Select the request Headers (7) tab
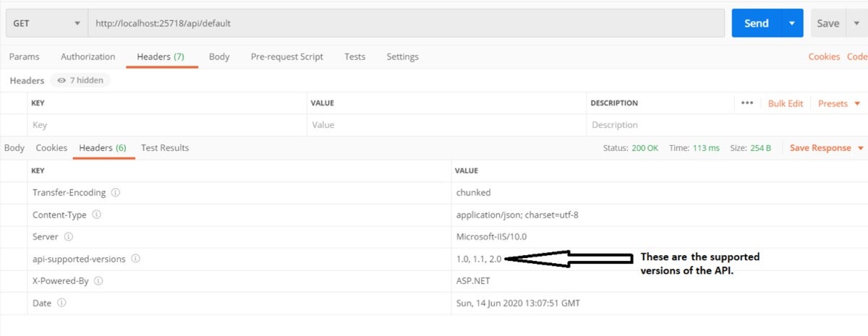Viewport: 868px width, 336px height. tap(161, 56)
